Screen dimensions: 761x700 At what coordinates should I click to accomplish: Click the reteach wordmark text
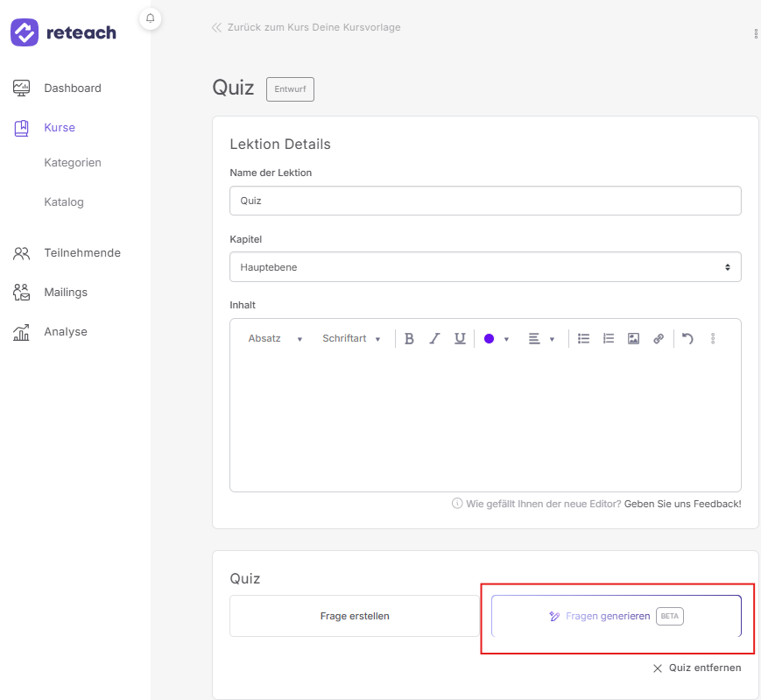point(81,33)
